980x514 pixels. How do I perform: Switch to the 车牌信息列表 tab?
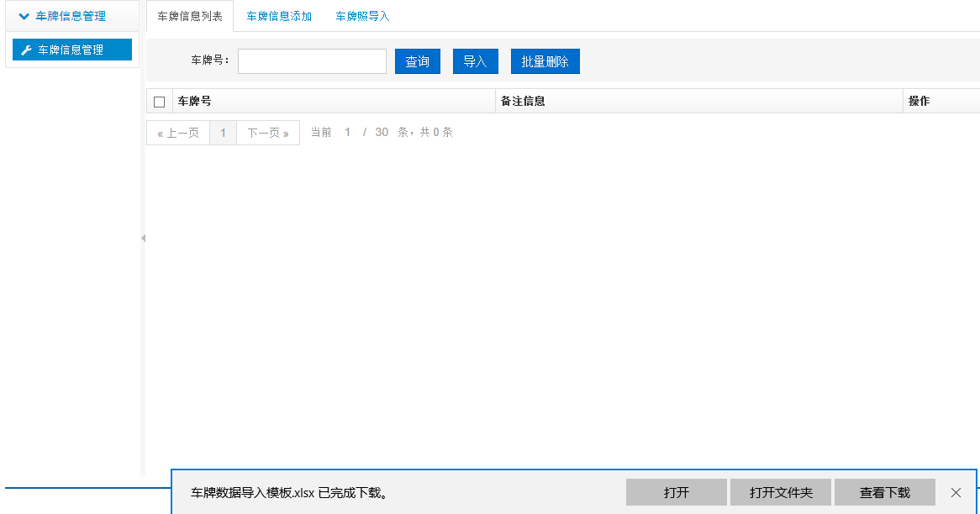point(190,16)
